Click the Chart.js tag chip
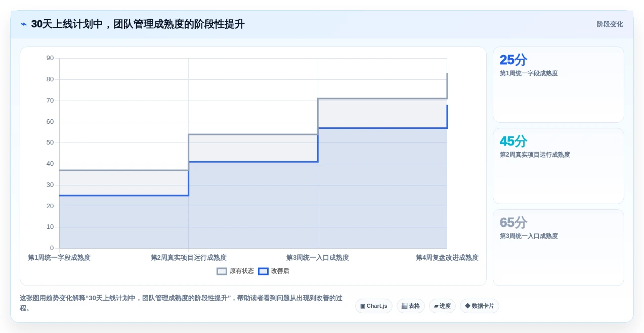644x333 pixels. [x=374, y=306]
